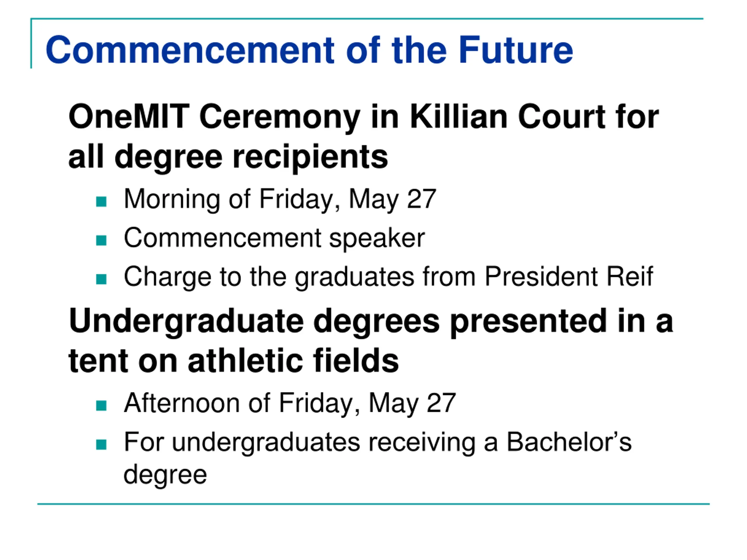Click the bullet beside Afternoon of Friday
This screenshot has height=560, width=747.
point(101,405)
